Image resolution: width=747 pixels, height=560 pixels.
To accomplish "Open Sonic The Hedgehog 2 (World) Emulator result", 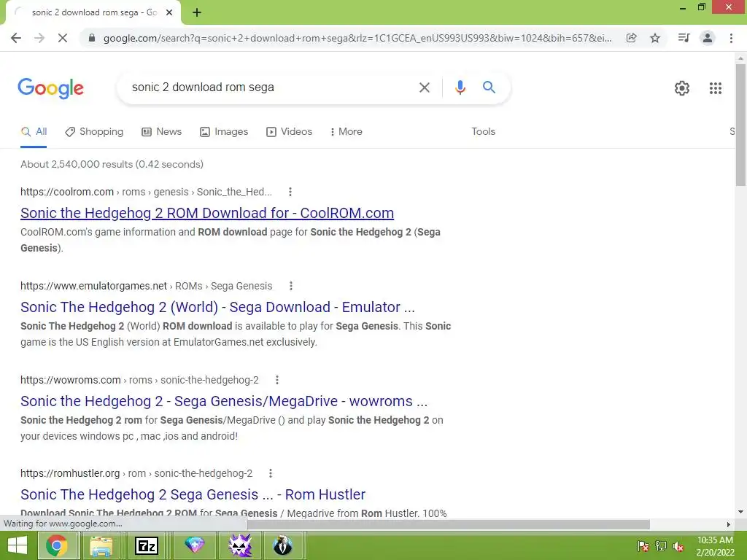I will [x=217, y=307].
